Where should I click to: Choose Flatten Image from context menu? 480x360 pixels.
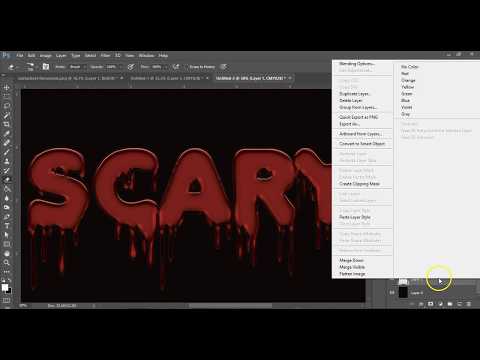[x=352, y=274]
